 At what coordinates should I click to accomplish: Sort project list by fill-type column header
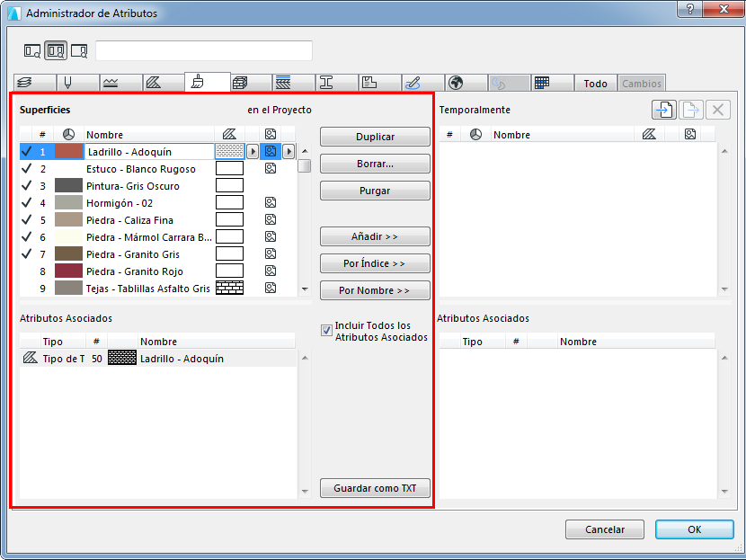click(x=229, y=135)
